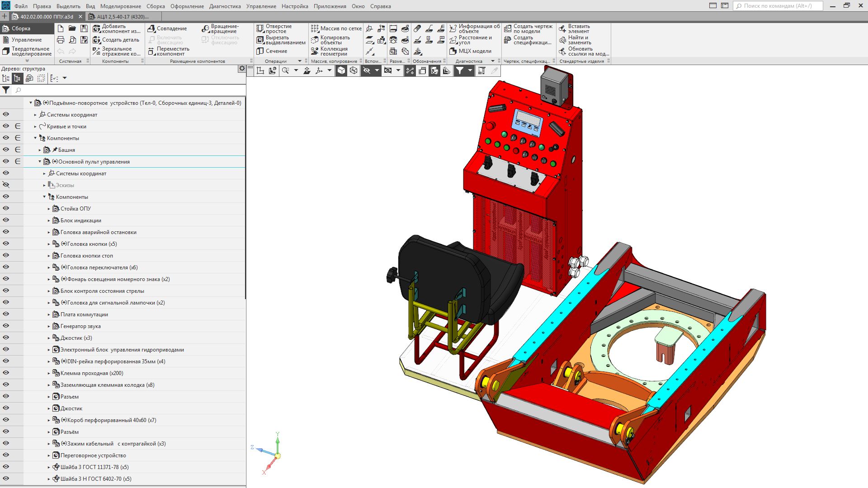This screenshot has height=488, width=868.
Task: Collapse the Основной пульт управления node
Action: coord(40,162)
